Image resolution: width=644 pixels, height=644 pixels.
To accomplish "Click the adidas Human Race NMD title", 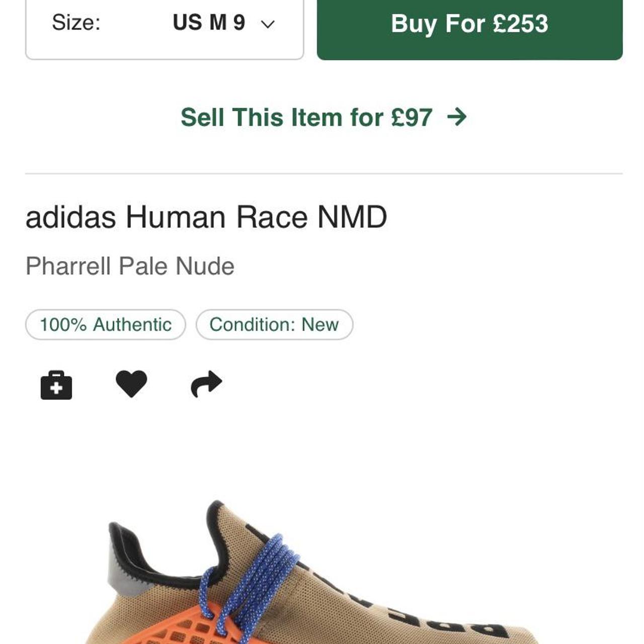I will pos(206,217).
